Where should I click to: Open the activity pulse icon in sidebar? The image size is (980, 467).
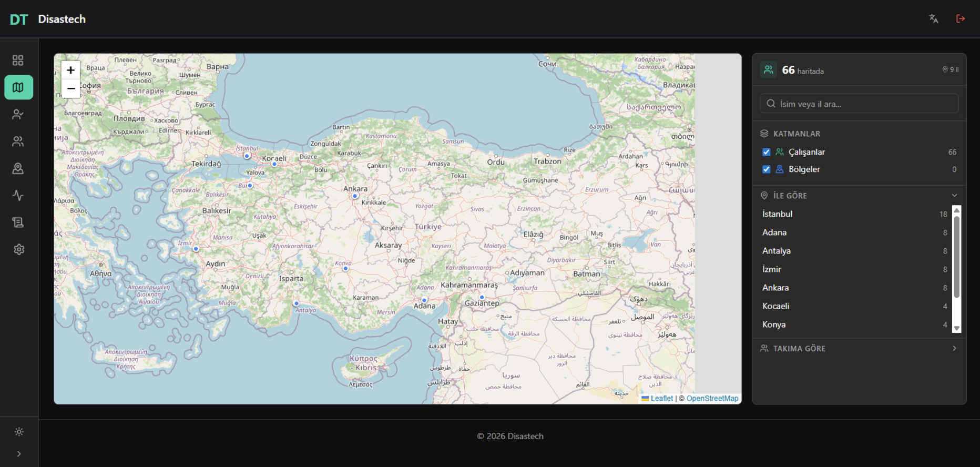tap(18, 196)
